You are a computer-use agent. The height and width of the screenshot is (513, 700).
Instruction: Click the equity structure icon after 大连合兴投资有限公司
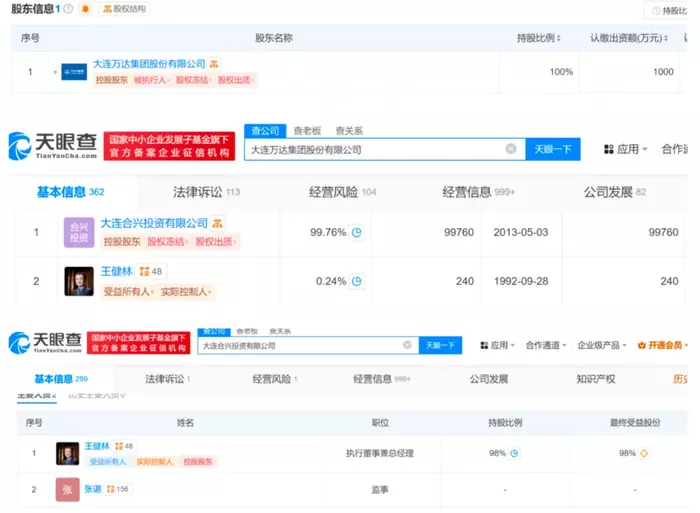pos(217,223)
